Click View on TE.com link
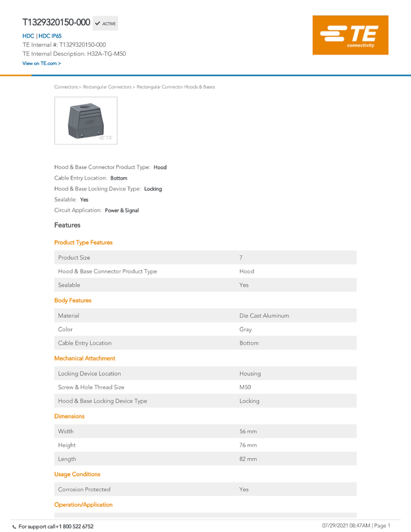Viewport: 411px width, 532px height. point(42,63)
